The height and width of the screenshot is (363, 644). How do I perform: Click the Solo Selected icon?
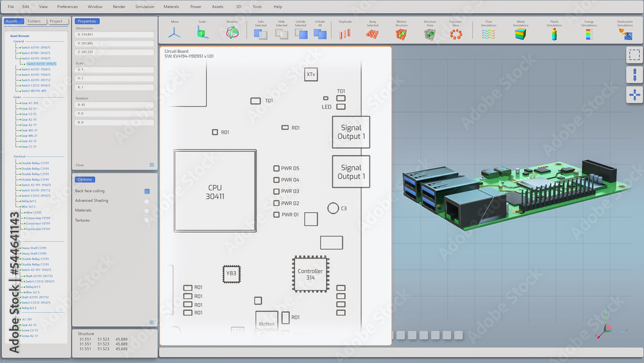pos(260,34)
